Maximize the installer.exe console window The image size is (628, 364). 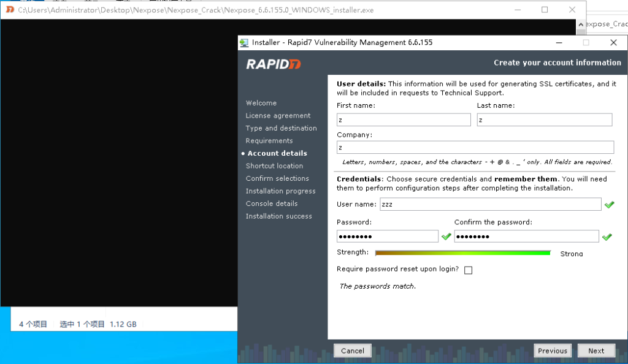545,10
